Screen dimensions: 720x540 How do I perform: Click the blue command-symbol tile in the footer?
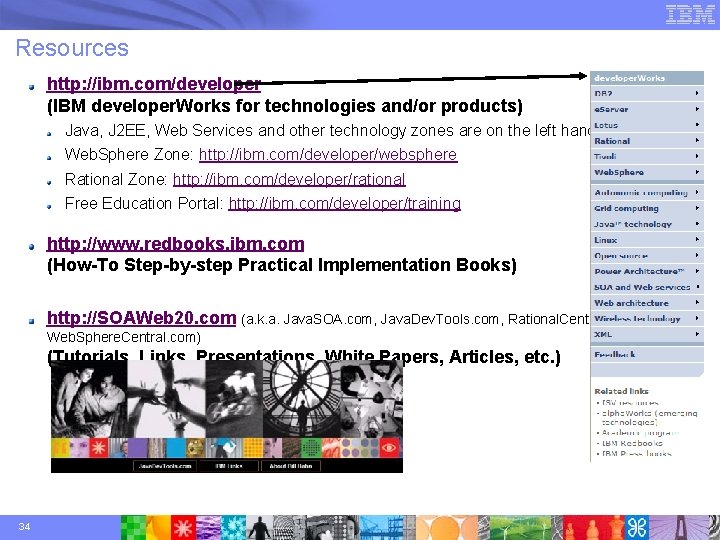pyautogui.click(x=637, y=528)
